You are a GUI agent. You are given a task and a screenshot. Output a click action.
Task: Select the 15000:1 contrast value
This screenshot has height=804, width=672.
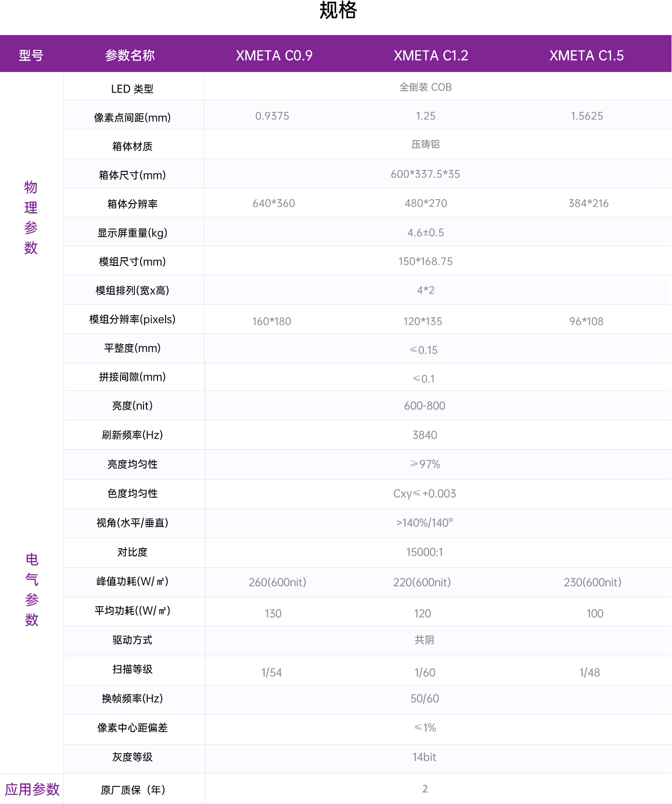tap(425, 552)
